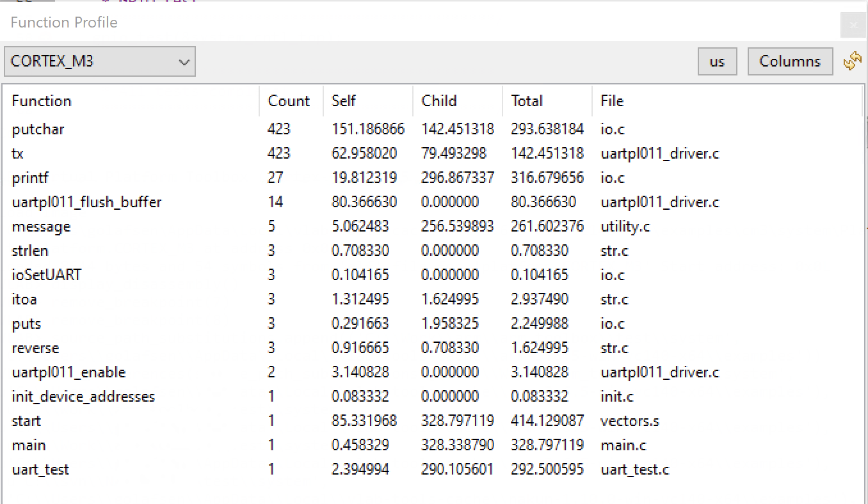Click Total value 316.679656
Image resolution: width=868 pixels, height=504 pixels.
(547, 178)
